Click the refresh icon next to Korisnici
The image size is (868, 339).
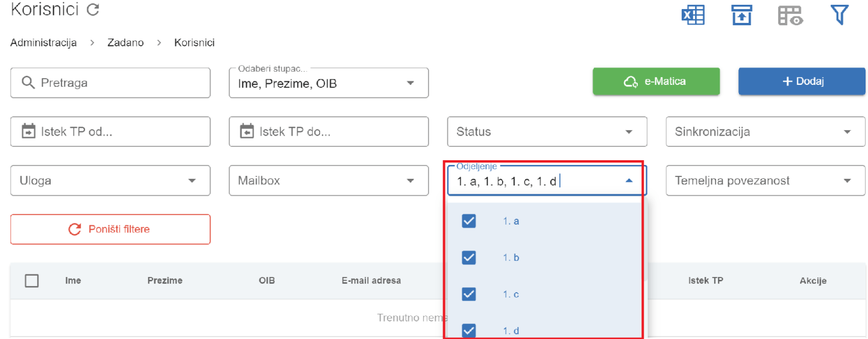pos(93,10)
